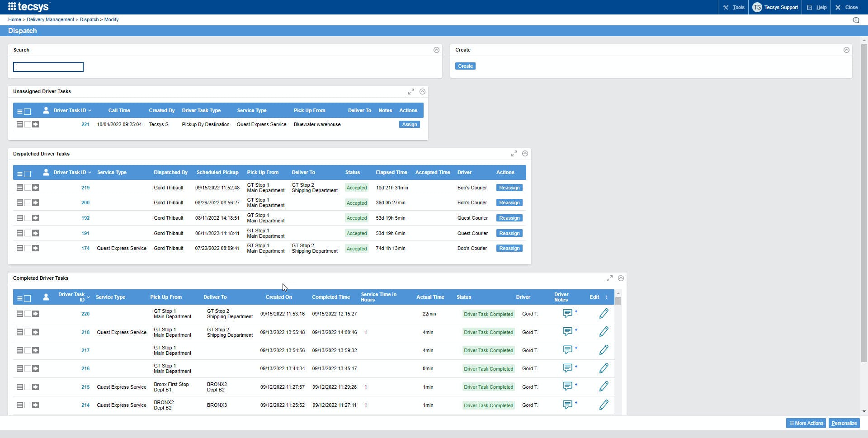Open row menu icon for task 219
The image size is (868, 438).
(x=19, y=188)
